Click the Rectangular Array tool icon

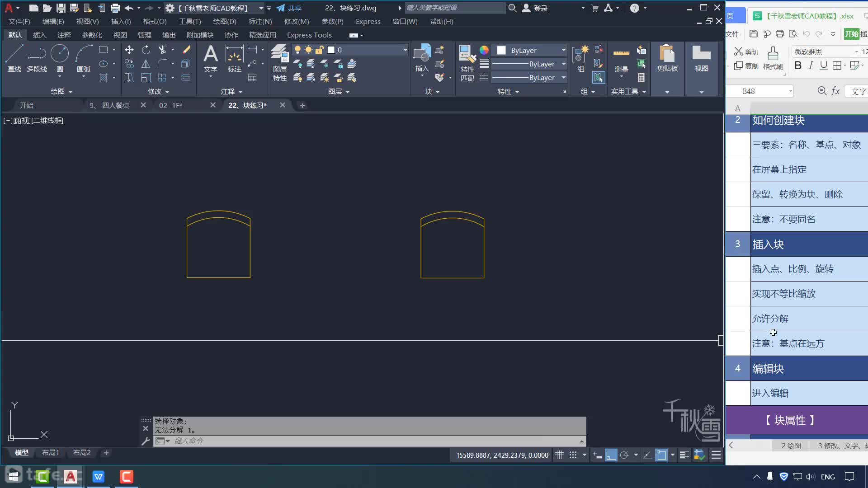(x=162, y=78)
